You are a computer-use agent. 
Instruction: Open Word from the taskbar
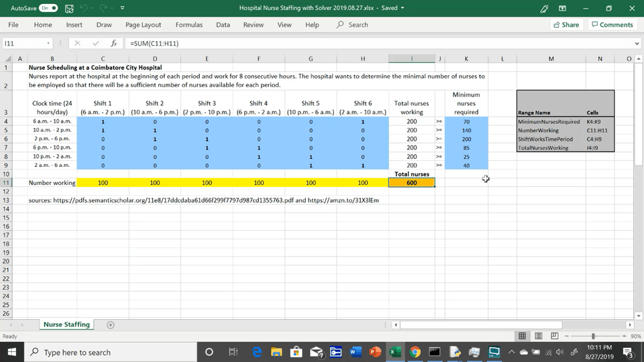[x=356, y=352]
